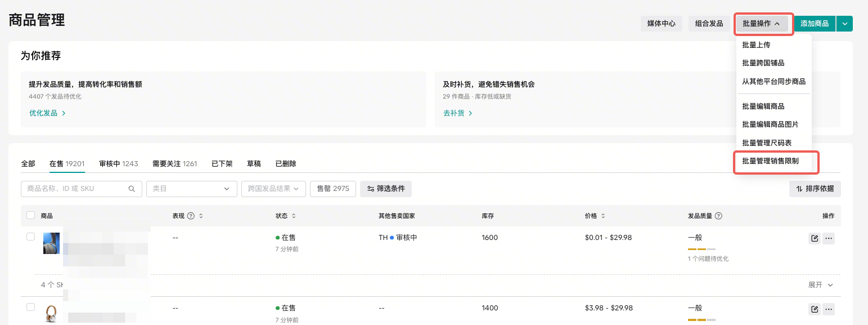The width and height of the screenshot is (868, 325).
Task: Expand SKU list with 展开
Action: [x=820, y=285]
